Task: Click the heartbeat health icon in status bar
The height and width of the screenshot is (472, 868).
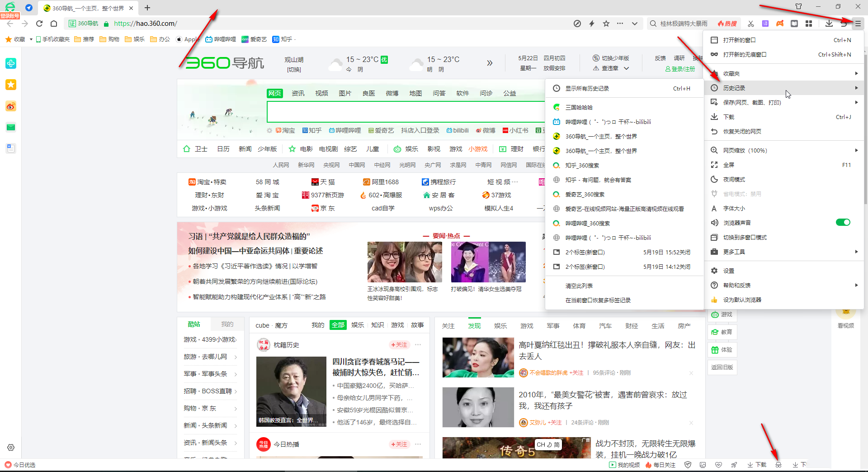Action: click(718, 465)
